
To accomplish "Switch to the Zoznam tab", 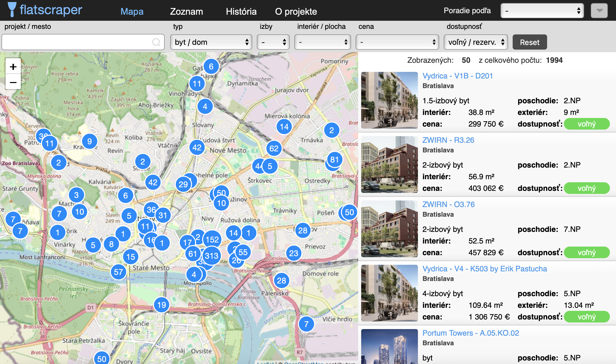I will [x=186, y=11].
